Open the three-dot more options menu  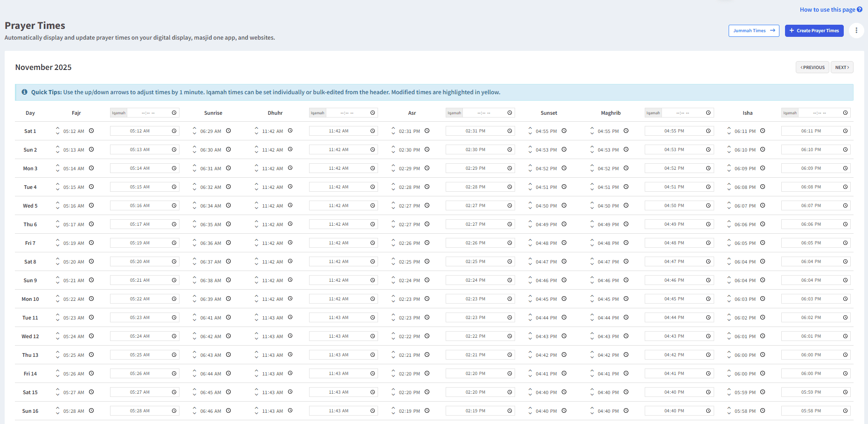pyautogui.click(x=856, y=30)
